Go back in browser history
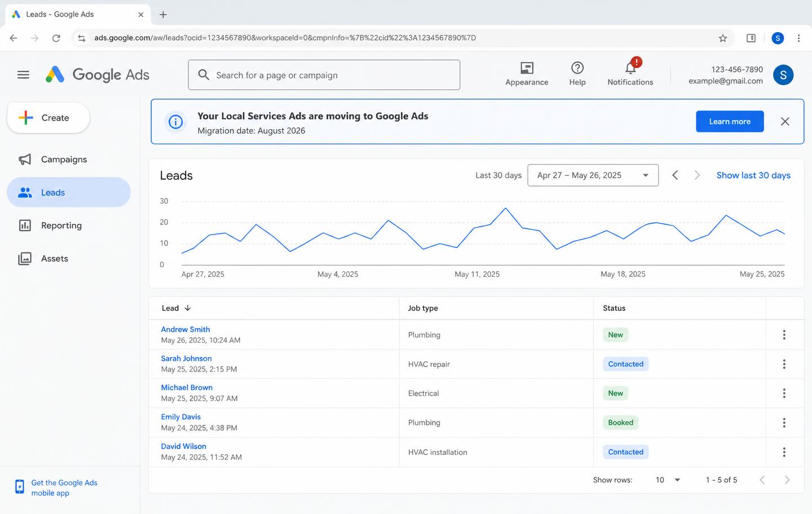Screen dimensions: 812x514 point(14,38)
